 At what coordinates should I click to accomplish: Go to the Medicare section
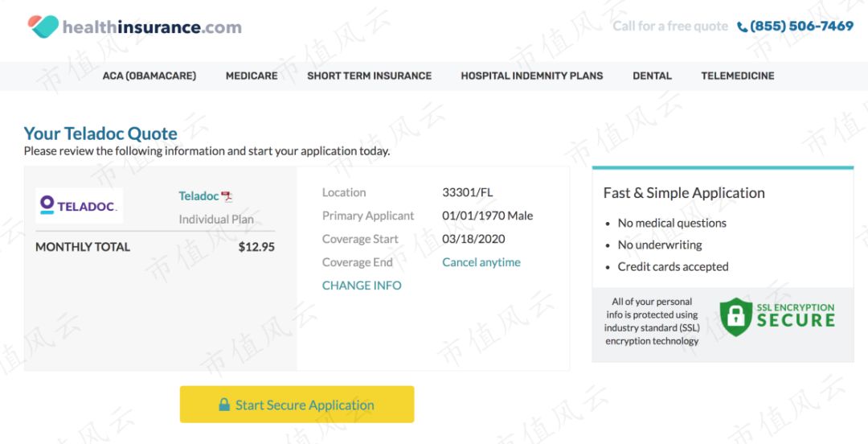coord(252,76)
